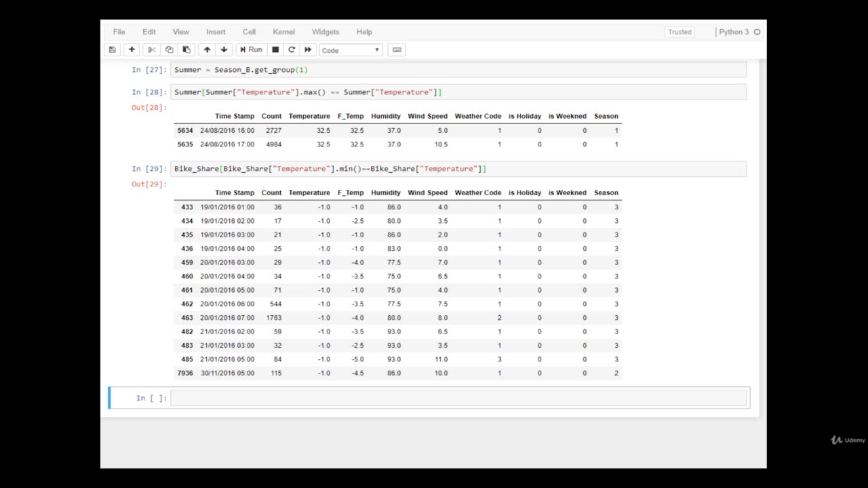Interrupt the kernel with the stop icon
This screenshot has height=488, width=868.
pos(275,49)
